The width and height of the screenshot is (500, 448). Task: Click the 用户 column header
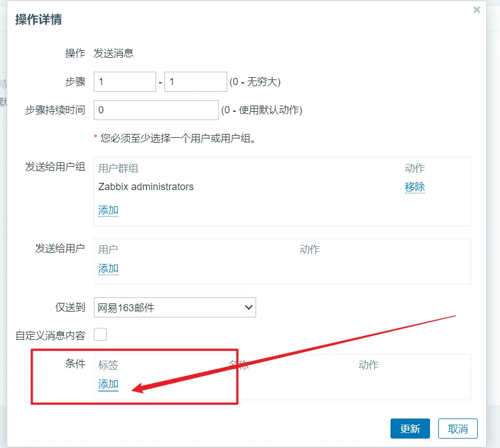click(108, 250)
